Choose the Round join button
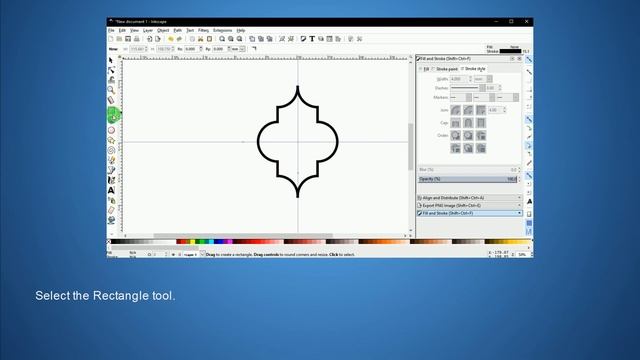This screenshot has width=640, height=360. (456, 110)
